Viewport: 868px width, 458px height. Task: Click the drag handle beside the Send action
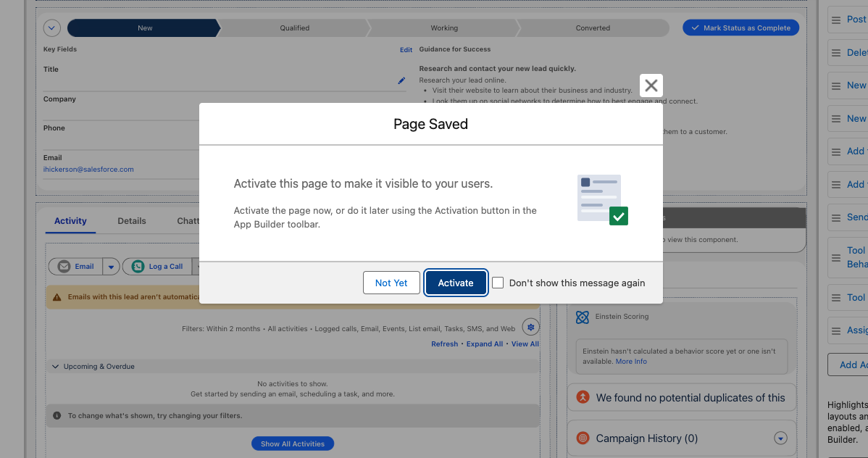836,217
